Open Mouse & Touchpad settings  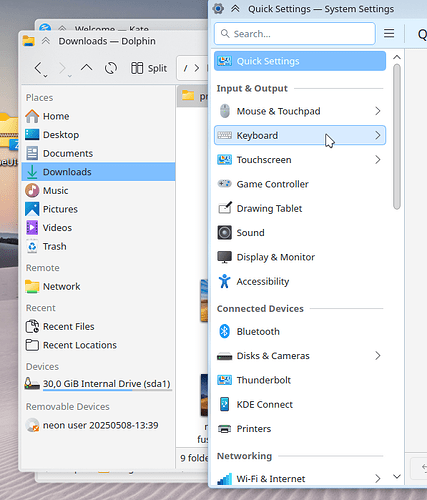pyautogui.click(x=300, y=111)
